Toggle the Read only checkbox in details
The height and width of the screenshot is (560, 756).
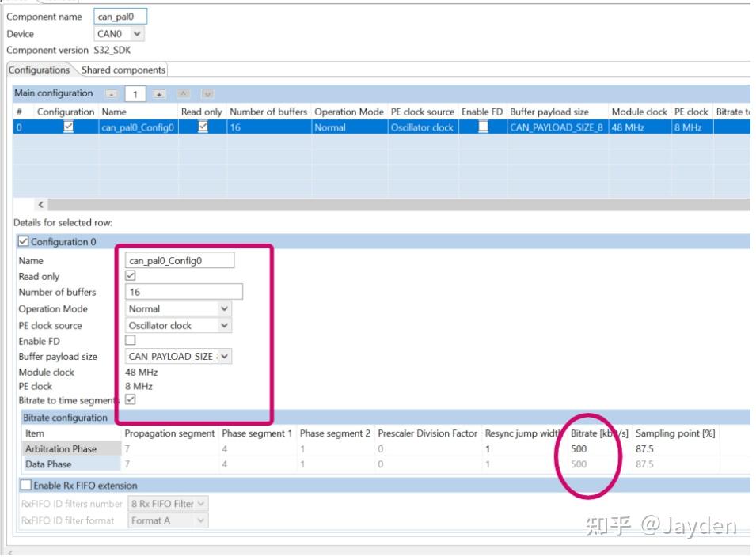coord(130,276)
